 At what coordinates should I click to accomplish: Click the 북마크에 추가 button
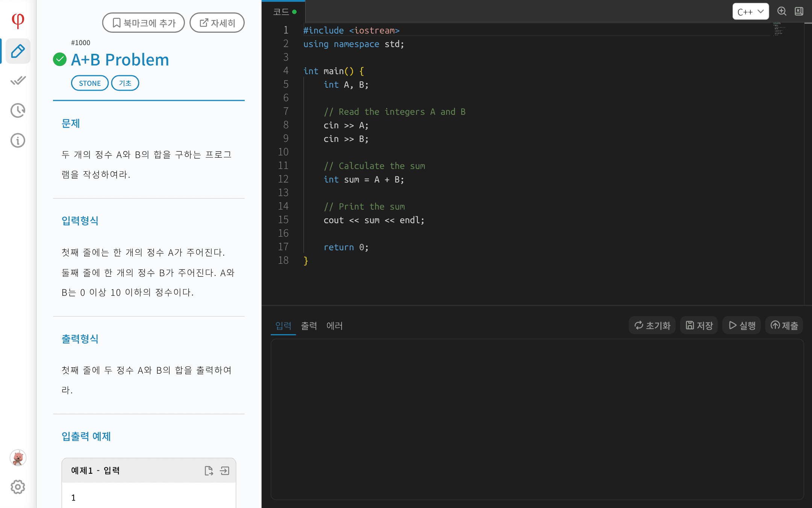click(x=144, y=23)
